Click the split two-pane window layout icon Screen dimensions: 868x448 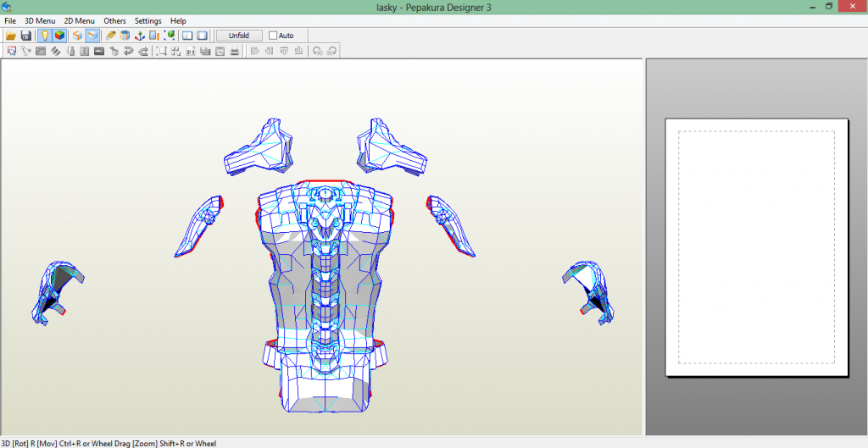pos(187,36)
